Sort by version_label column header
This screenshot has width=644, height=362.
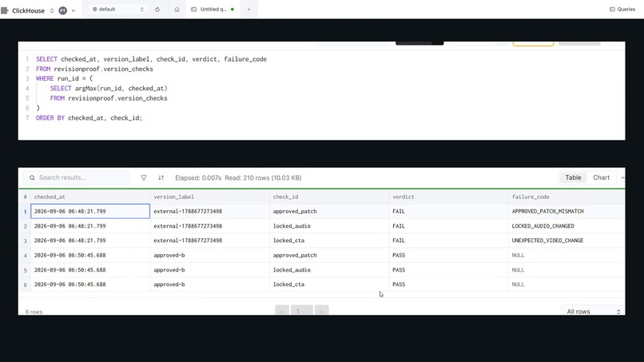click(210, 197)
